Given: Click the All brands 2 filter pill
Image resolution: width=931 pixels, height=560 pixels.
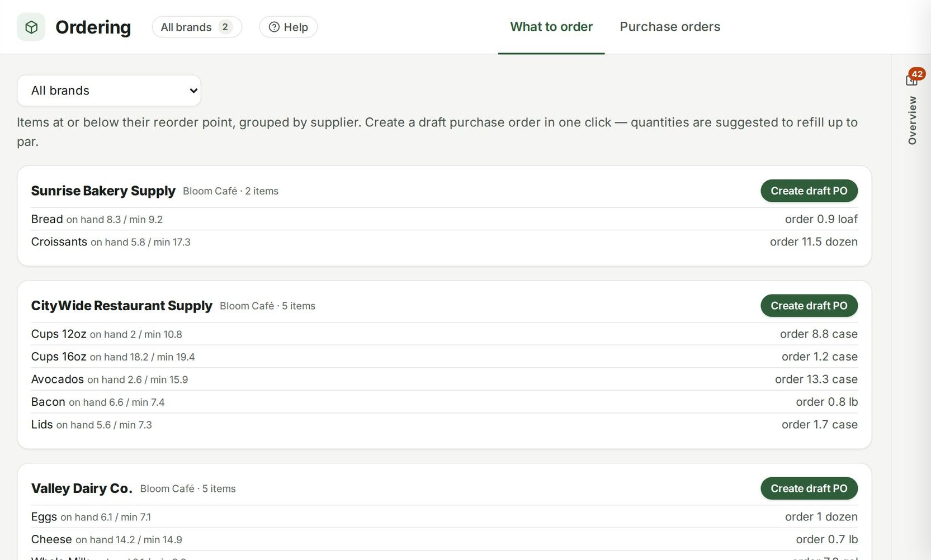Looking at the screenshot, I should 197,27.
